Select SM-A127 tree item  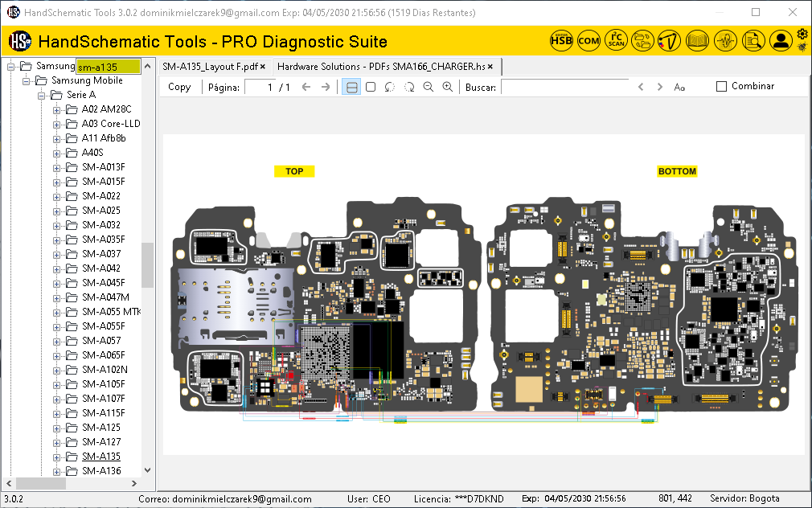pos(101,442)
